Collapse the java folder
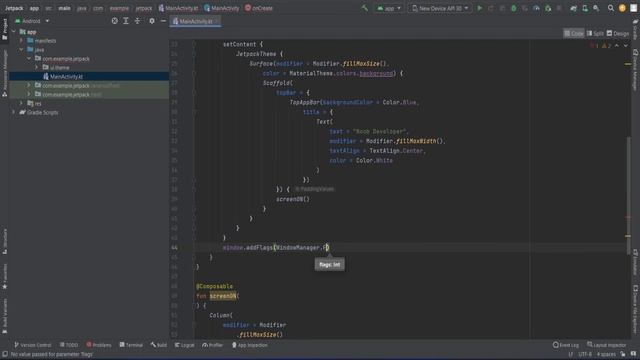 [22, 50]
